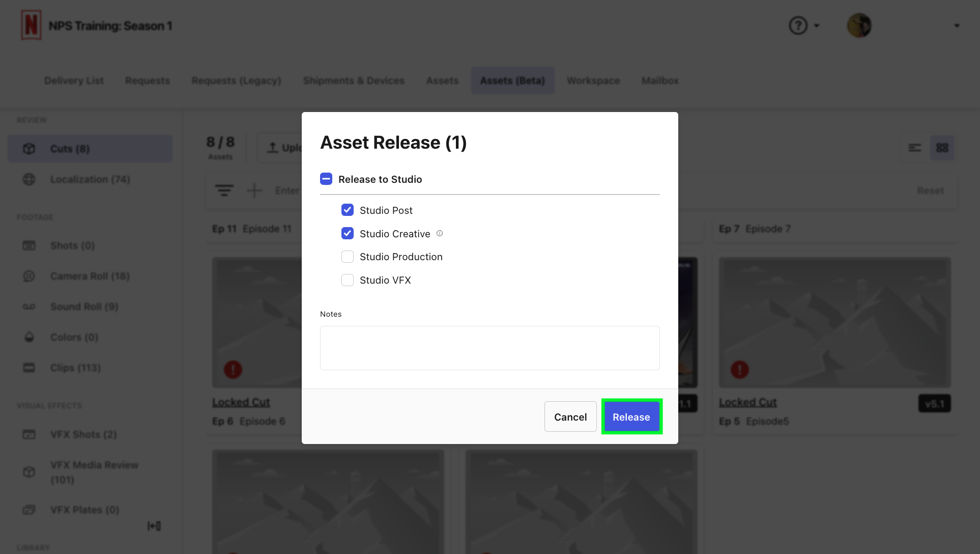The height and width of the screenshot is (554, 980).
Task: Click the Reset filters link
Action: coord(930,190)
